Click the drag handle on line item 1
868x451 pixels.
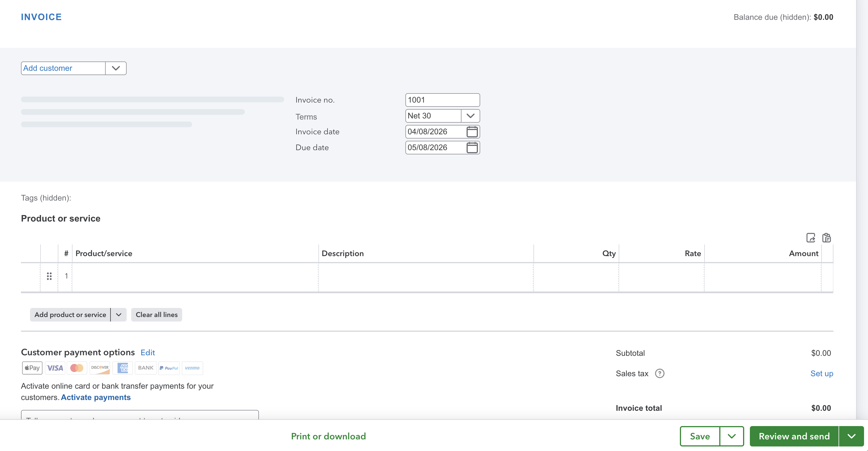click(49, 276)
